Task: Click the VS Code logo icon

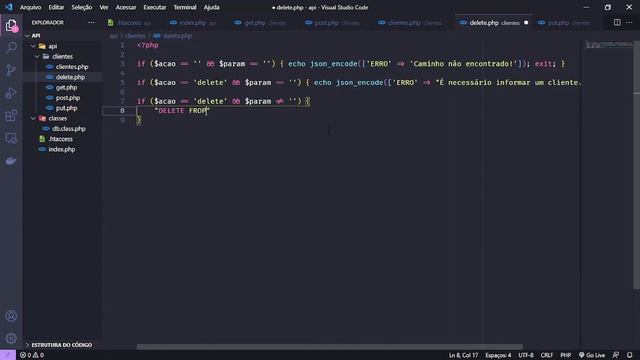Action: click(x=8, y=7)
